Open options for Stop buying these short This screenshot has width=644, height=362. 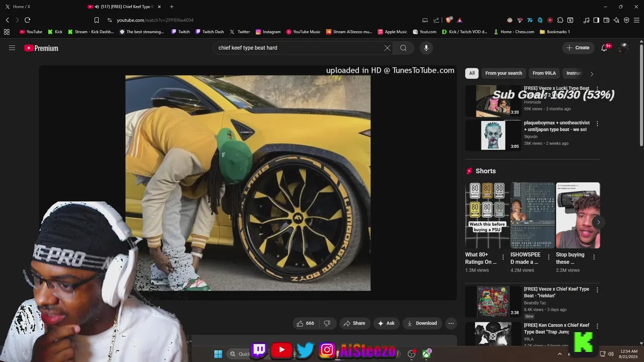coord(594,257)
